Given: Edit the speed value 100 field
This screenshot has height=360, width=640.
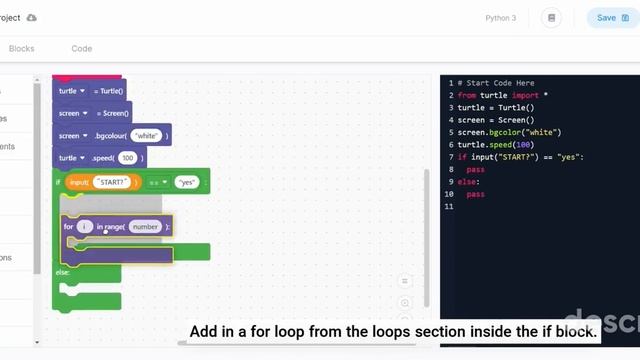Looking at the screenshot, I should pyautogui.click(x=128, y=158).
